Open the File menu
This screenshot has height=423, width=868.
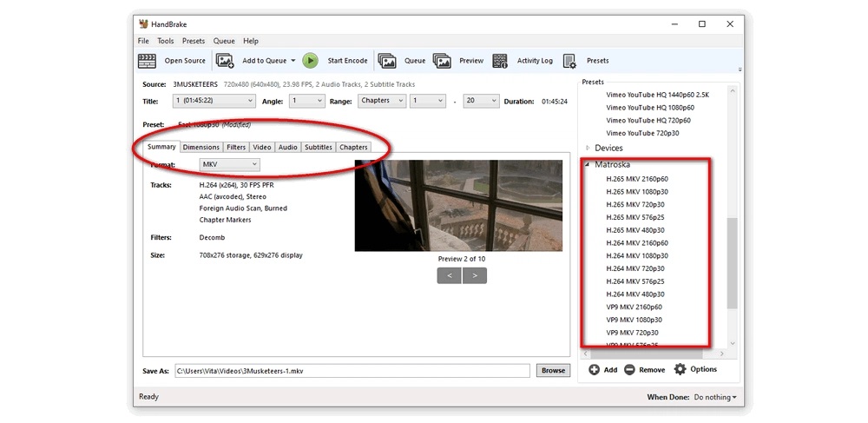tap(143, 41)
